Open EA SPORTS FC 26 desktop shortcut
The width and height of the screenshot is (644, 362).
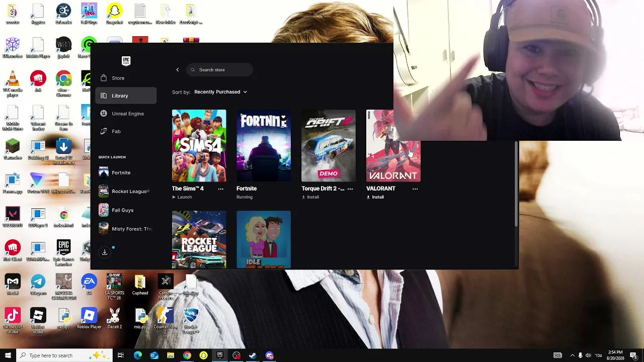114,287
